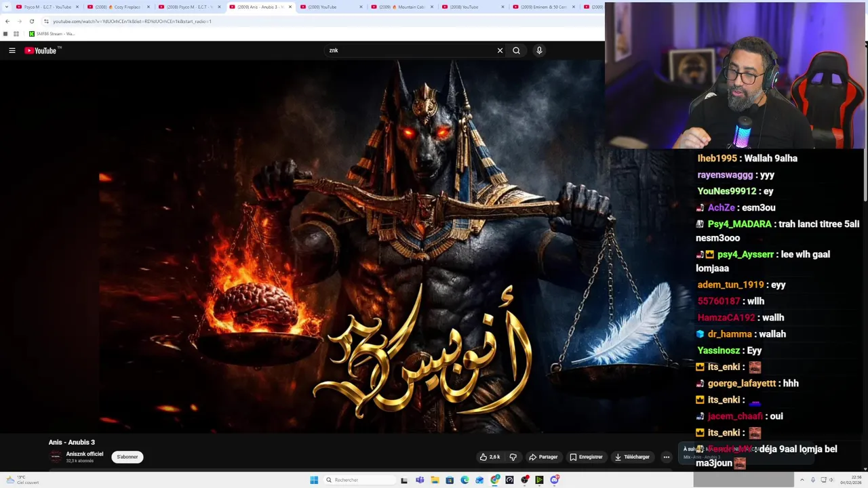
Task: Click the browser forward arrow
Action: (x=19, y=21)
